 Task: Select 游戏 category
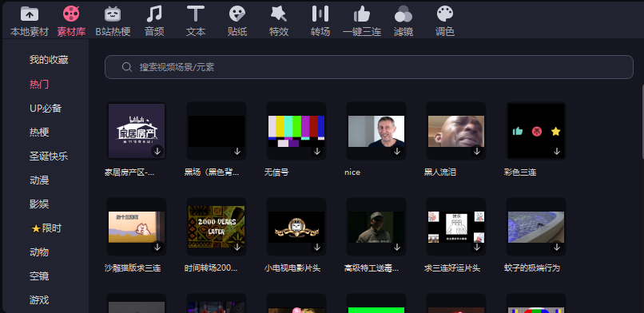tap(39, 300)
